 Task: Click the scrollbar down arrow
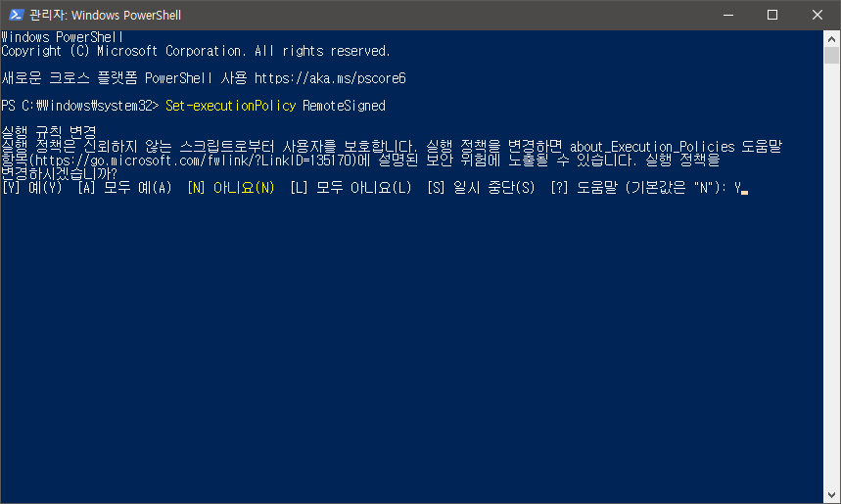pyautogui.click(x=831, y=495)
